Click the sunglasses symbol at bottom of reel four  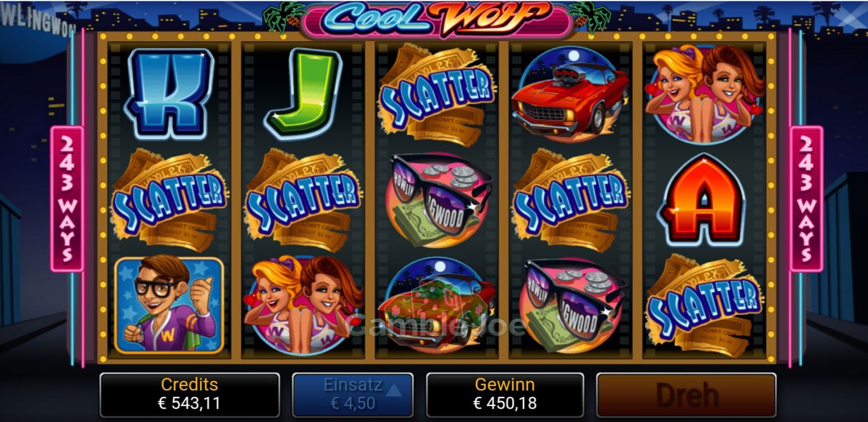(x=571, y=306)
